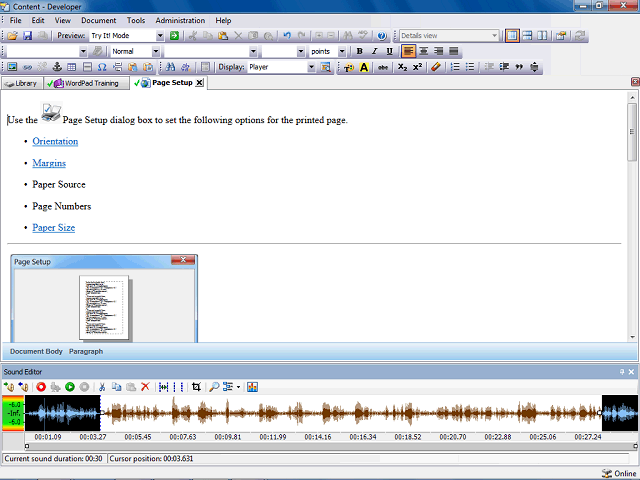Viewport: 640px width, 480px height.
Task: Open the Document menu
Action: [x=98, y=20]
